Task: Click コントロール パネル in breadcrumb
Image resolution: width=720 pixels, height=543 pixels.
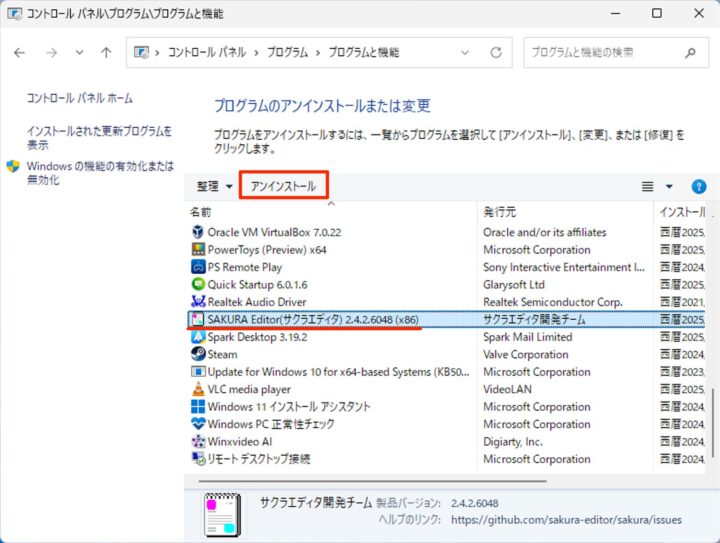Action: pos(207,52)
